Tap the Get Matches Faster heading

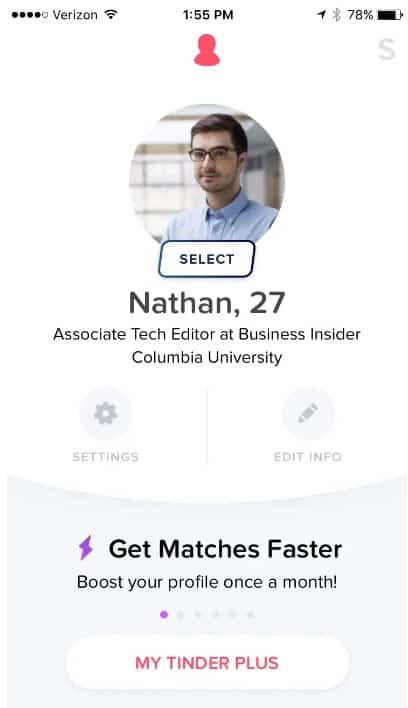pyautogui.click(x=225, y=549)
